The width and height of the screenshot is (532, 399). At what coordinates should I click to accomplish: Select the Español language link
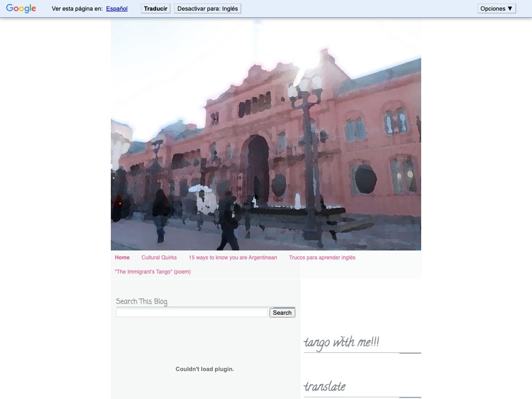pyautogui.click(x=117, y=8)
